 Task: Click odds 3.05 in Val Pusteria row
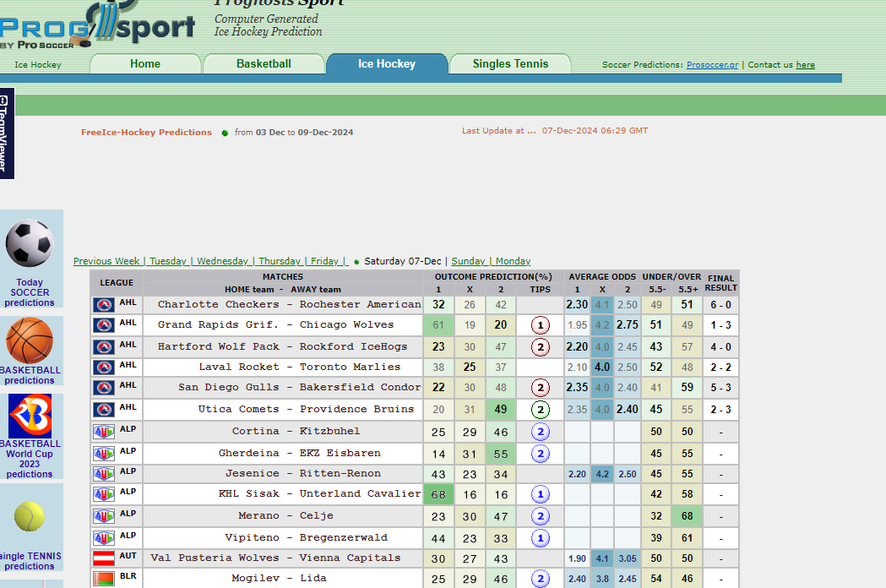(x=628, y=558)
